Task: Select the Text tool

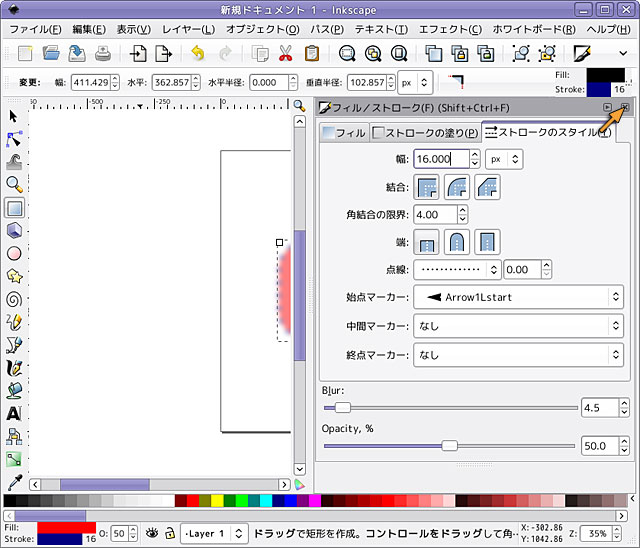Action: tap(14, 414)
